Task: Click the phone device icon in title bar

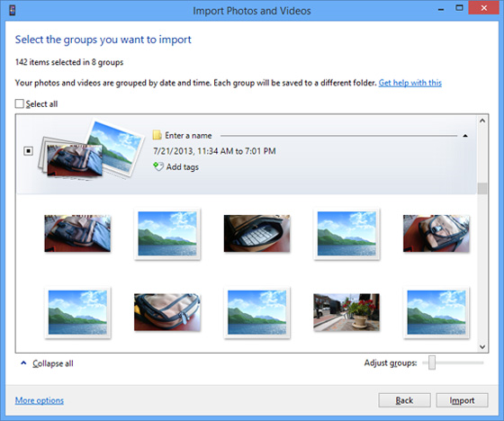Action: [13, 10]
